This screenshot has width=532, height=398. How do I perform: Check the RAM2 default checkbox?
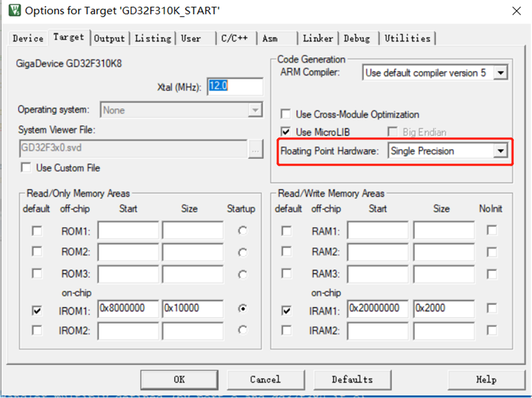coord(287,251)
